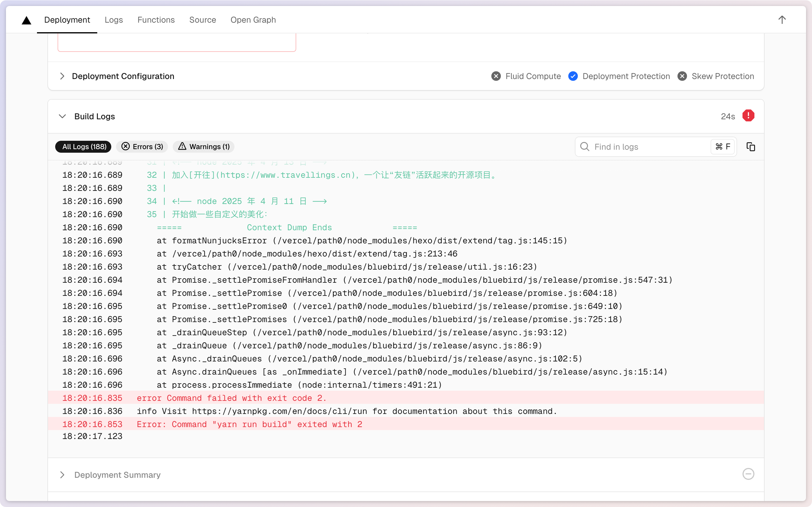Click the Deployment Protection checkmark icon
This screenshot has width=812, height=507.
tap(573, 76)
